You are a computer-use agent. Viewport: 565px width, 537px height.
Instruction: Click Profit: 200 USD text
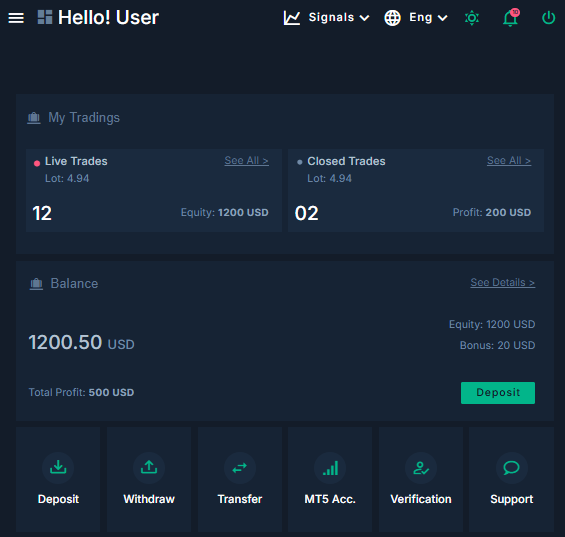click(492, 213)
